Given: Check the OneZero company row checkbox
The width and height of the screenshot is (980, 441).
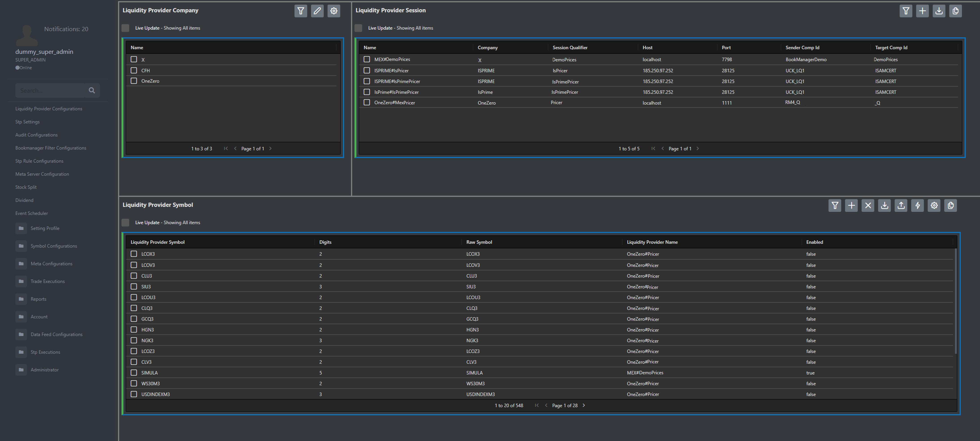Looking at the screenshot, I should click(134, 81).
